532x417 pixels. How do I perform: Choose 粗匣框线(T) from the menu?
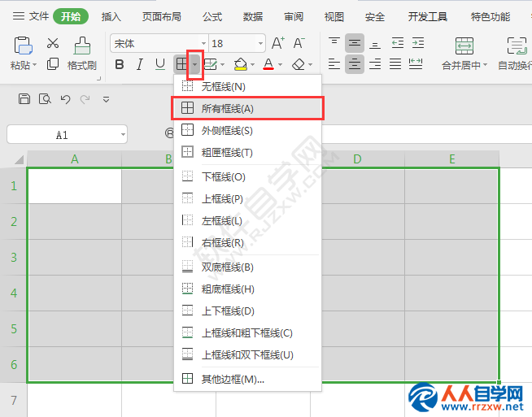(x=247, y=153)
